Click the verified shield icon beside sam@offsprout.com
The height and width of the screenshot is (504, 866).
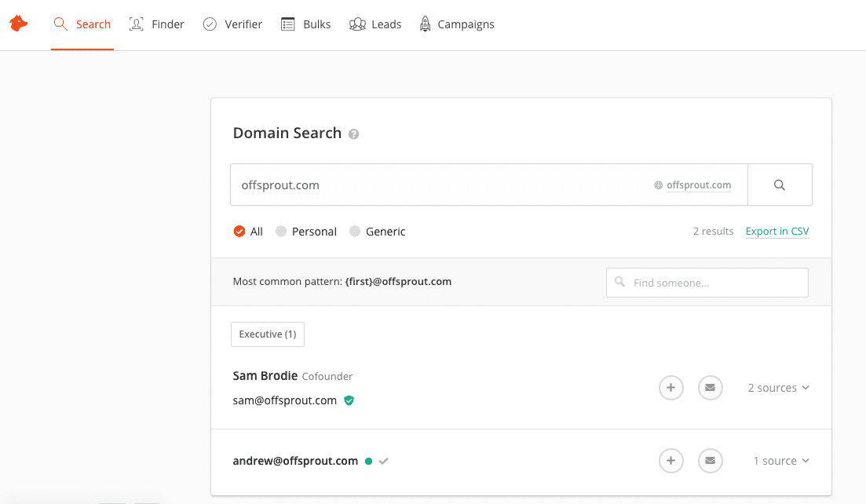(x=349, y=401)
